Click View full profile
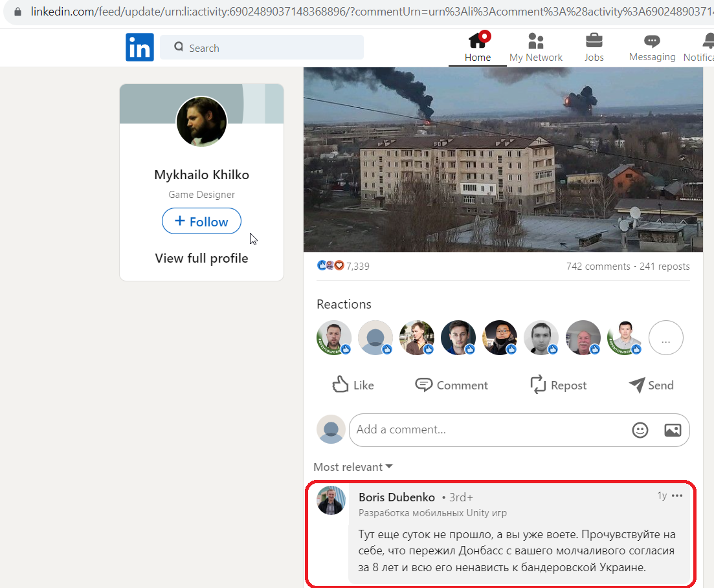Screen dimensions: 714x588 (x=202, y=258)
